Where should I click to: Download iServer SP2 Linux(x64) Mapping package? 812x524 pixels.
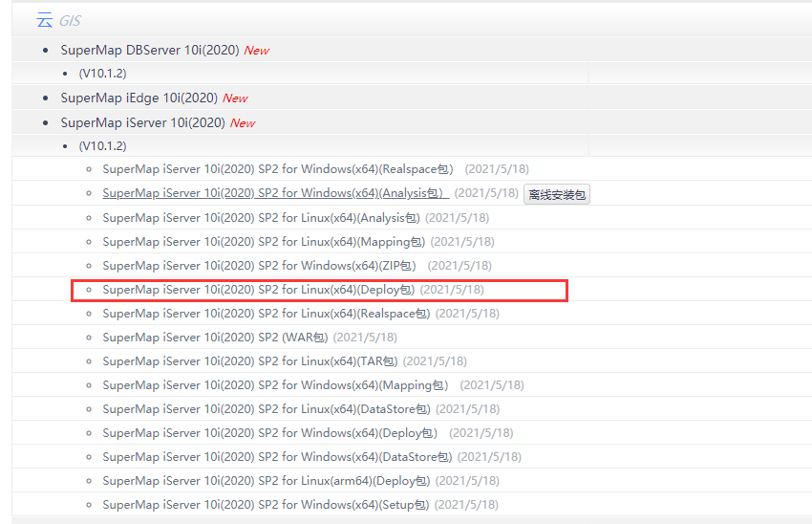pyautogui.click(x=264, y=242)
